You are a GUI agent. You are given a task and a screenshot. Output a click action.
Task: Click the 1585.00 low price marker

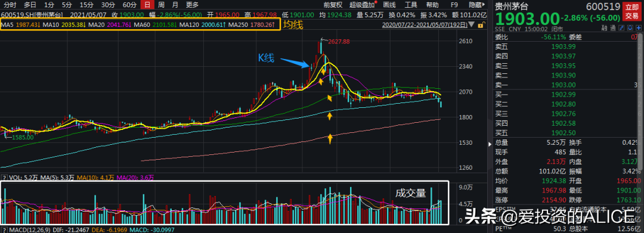click(23, 138)
